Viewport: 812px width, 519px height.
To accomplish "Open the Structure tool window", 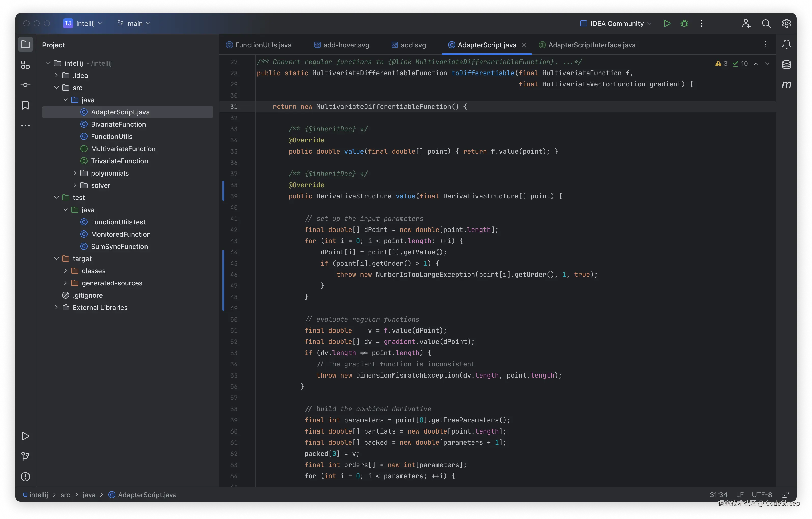I will [25, 65].
